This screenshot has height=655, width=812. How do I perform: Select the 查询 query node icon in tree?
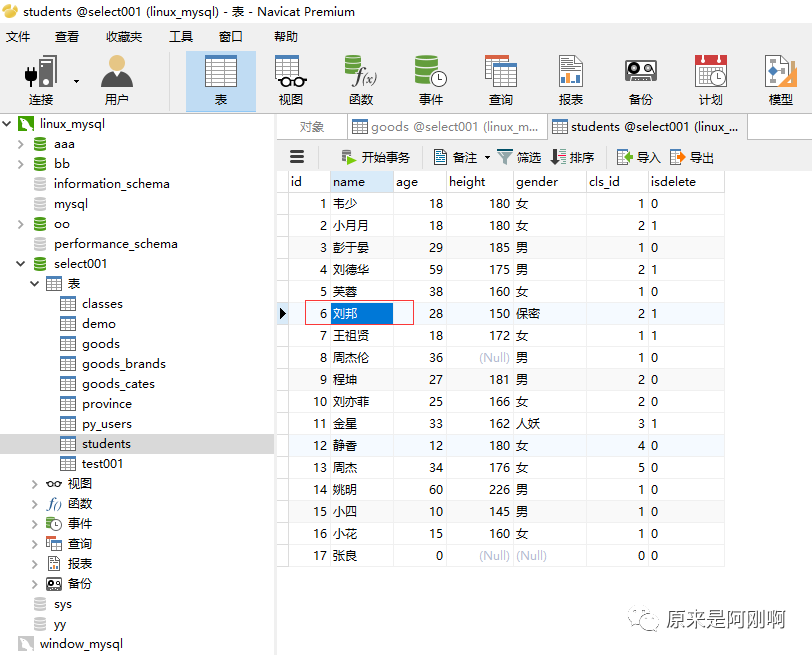[x=54, y=543]
